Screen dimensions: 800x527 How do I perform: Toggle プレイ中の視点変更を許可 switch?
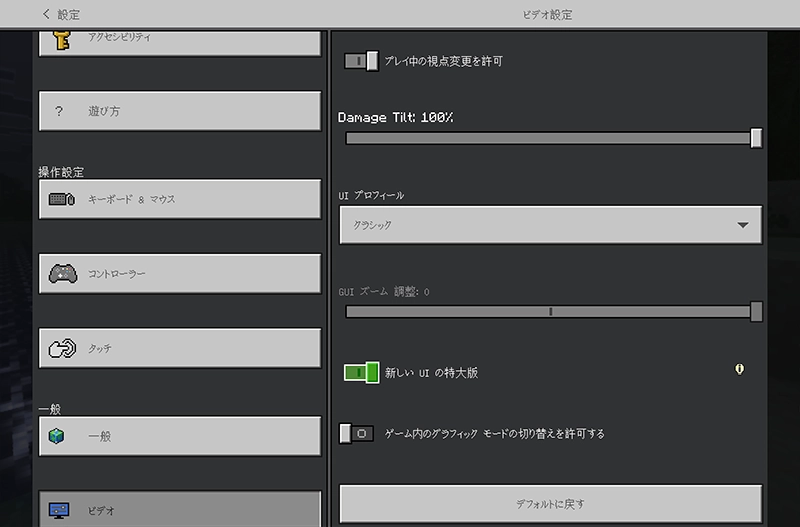point(361,61)
